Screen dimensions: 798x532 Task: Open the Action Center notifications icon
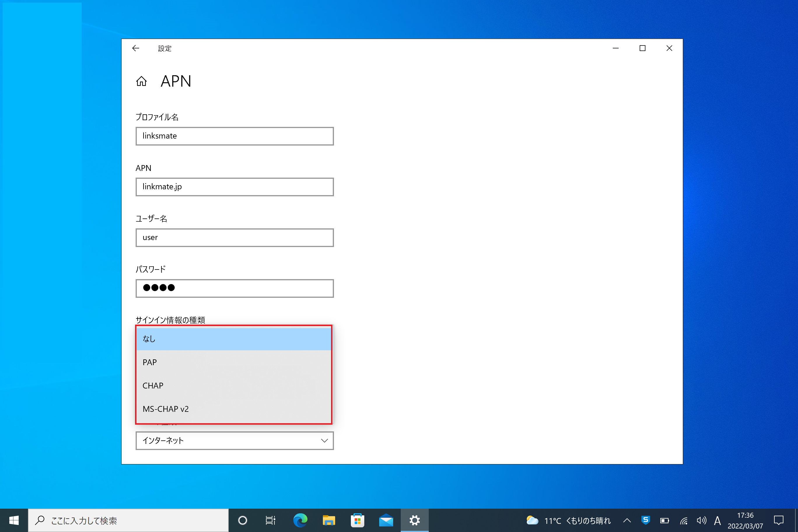pos(779,520)
